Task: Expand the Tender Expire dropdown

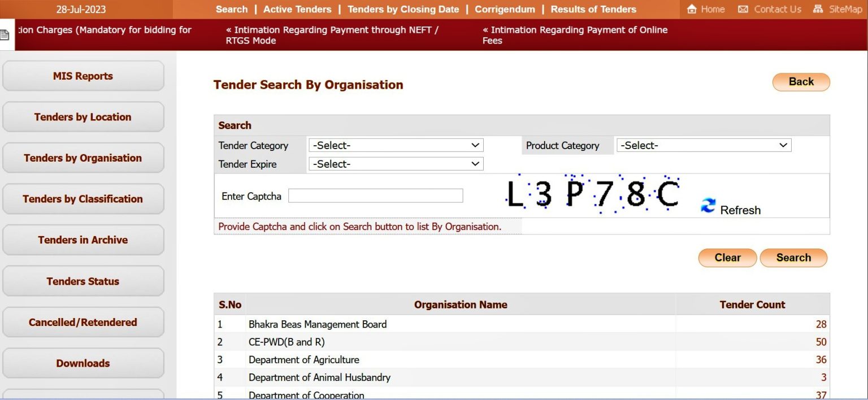Action: tap(396, 164)
